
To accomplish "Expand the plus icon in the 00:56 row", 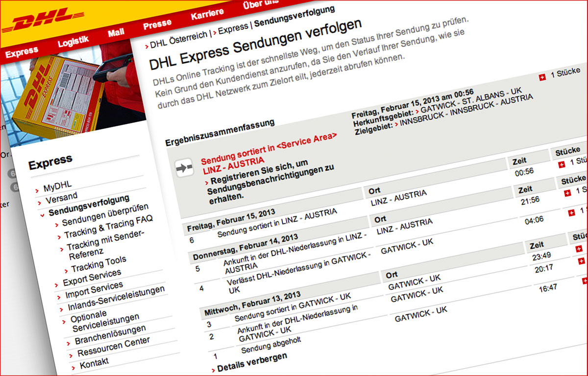I will [562, 165].
